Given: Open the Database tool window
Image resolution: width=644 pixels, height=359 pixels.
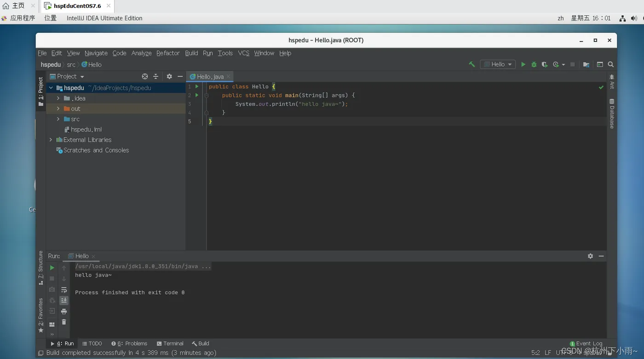Looking at the screenshot, I should pos(612,114).
